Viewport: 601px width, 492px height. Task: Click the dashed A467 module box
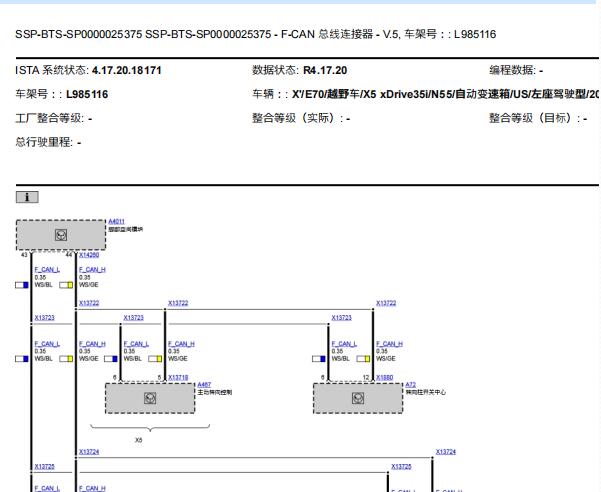point(150,398)
